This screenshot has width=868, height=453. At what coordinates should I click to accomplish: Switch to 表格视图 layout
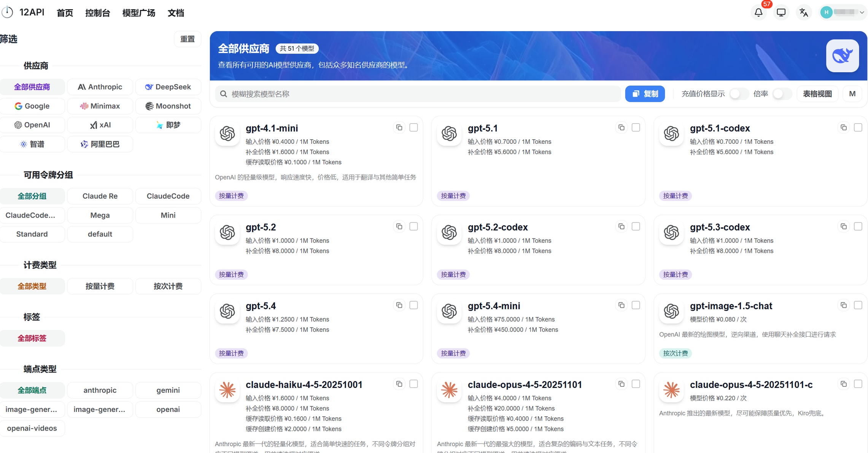817,94
